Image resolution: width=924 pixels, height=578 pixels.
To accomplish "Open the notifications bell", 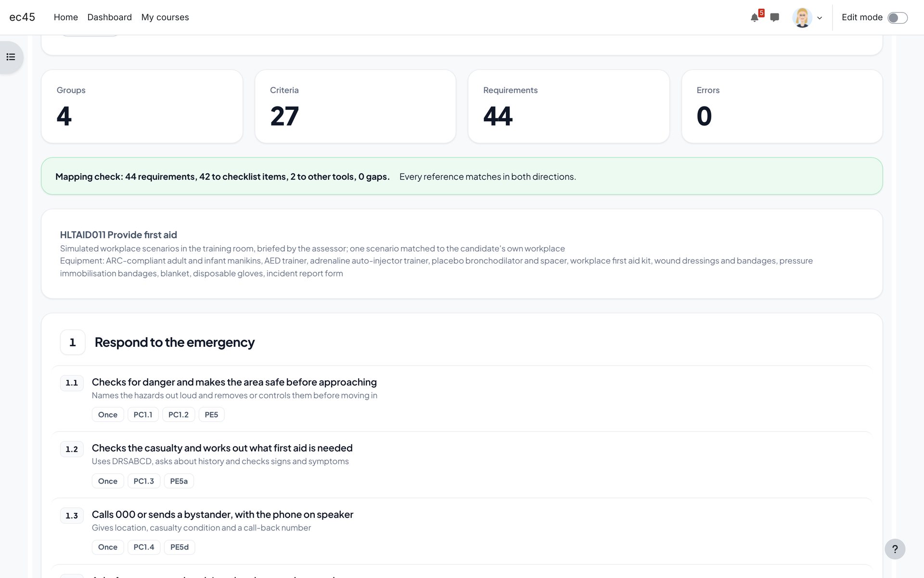I will (755, 18).
